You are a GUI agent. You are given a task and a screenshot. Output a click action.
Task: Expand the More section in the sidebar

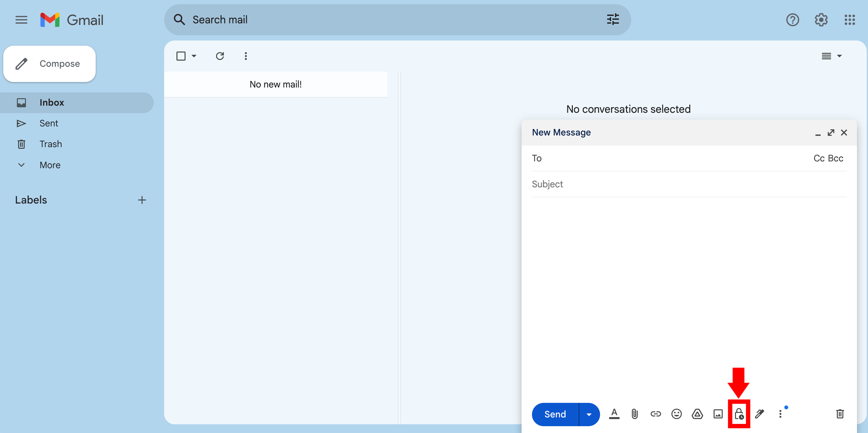pos(50,165)
